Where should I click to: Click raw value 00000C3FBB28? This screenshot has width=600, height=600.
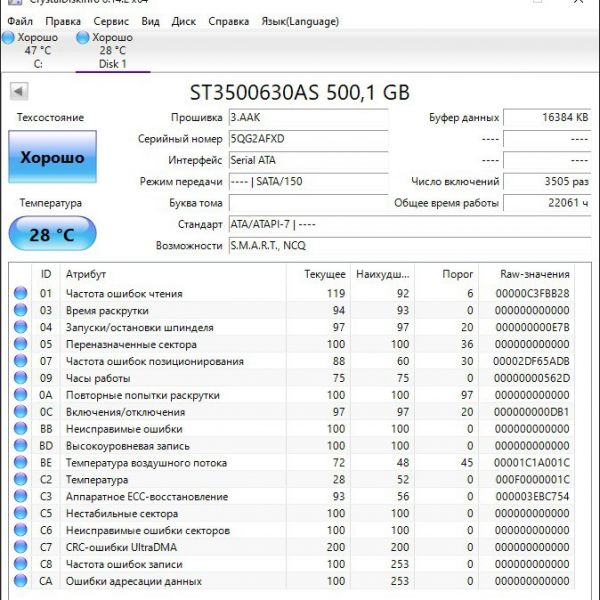click(x=533, y=293)
